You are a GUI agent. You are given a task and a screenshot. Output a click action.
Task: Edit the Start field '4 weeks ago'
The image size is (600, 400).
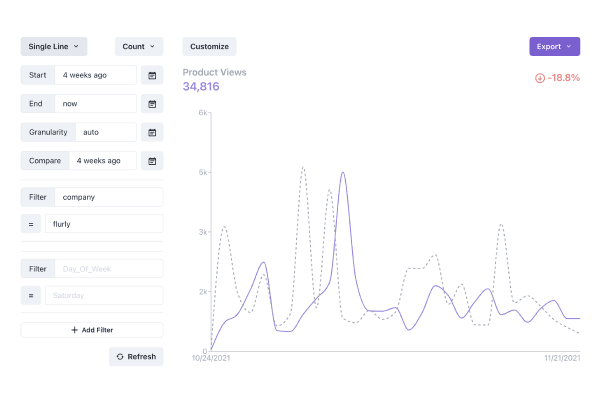pyautogui.click(x=95, y=75)
